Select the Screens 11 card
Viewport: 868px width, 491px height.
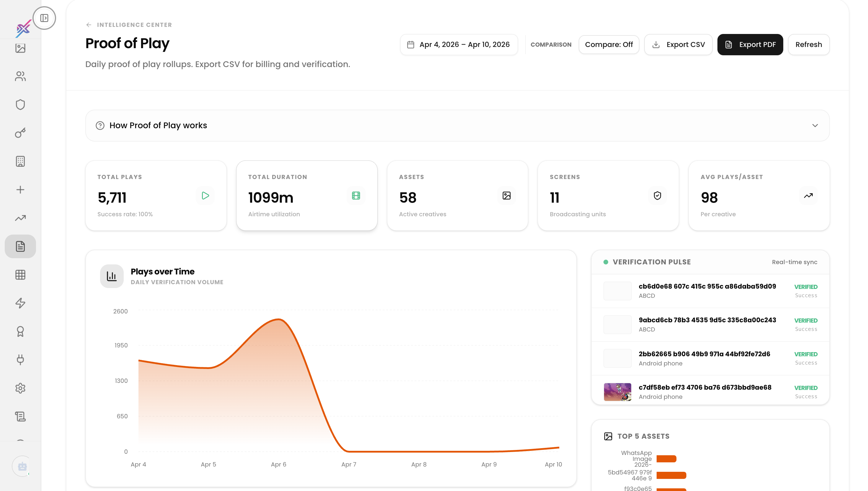tap(608, 196)
